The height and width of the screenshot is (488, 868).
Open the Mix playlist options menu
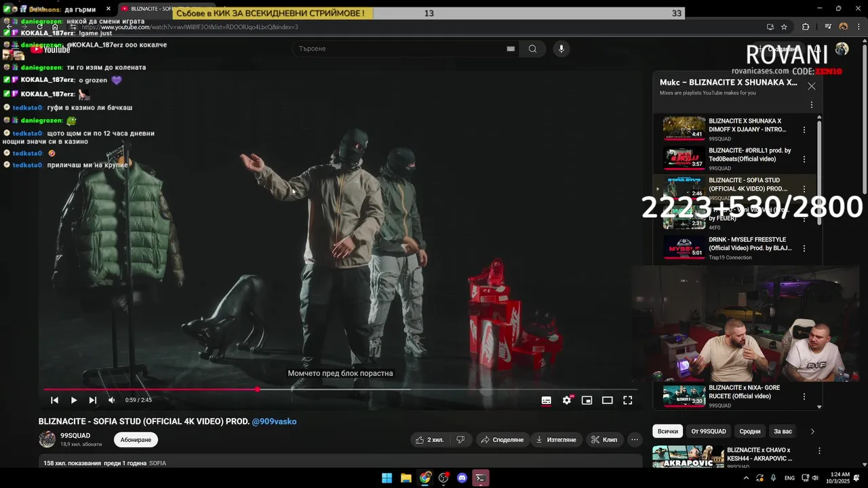(x=811, y=105)
